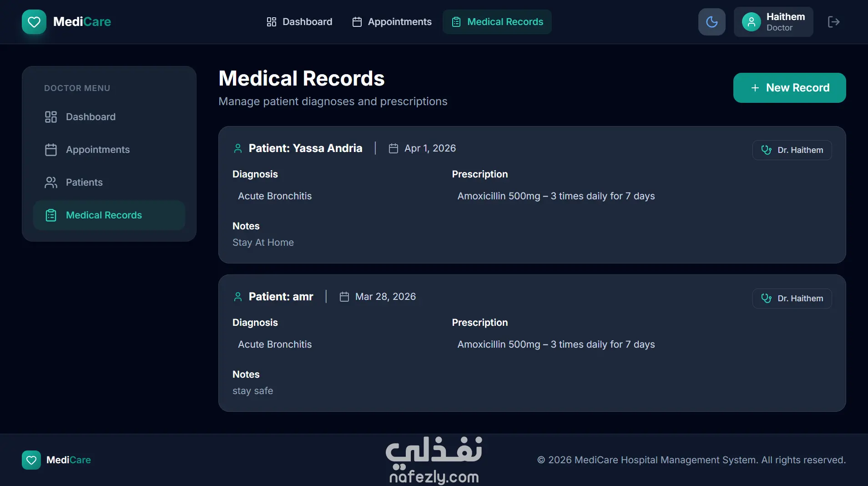Click the Dr. Haithem badge on amr's record
868x486 pixels.
[x=792, y=299]
